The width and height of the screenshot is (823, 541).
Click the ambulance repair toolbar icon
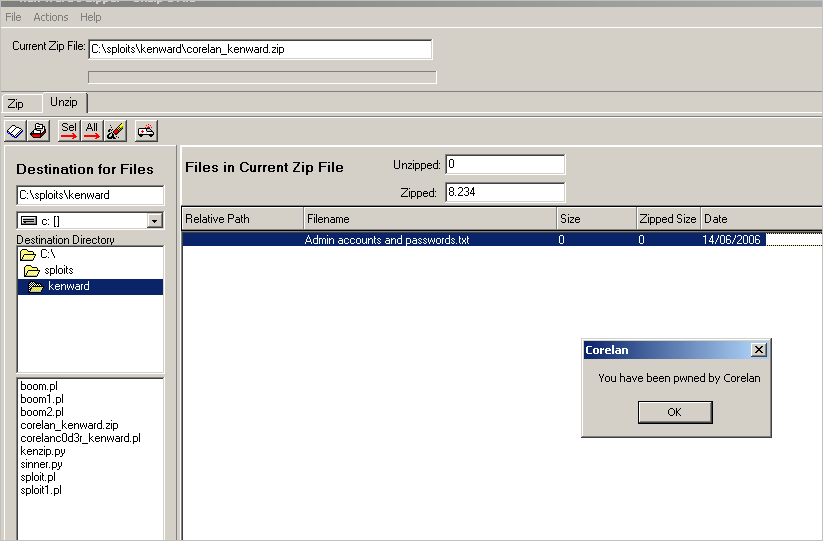coord(146,131)
